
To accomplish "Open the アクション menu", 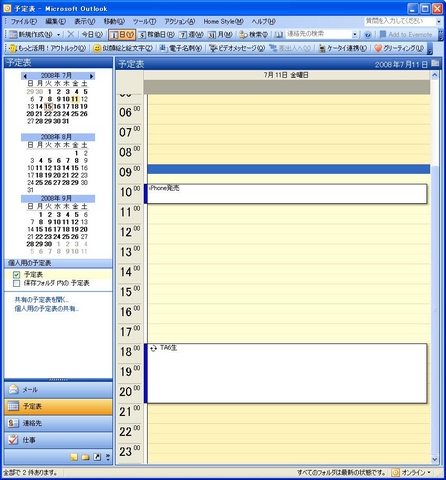I will click(179, 21).
